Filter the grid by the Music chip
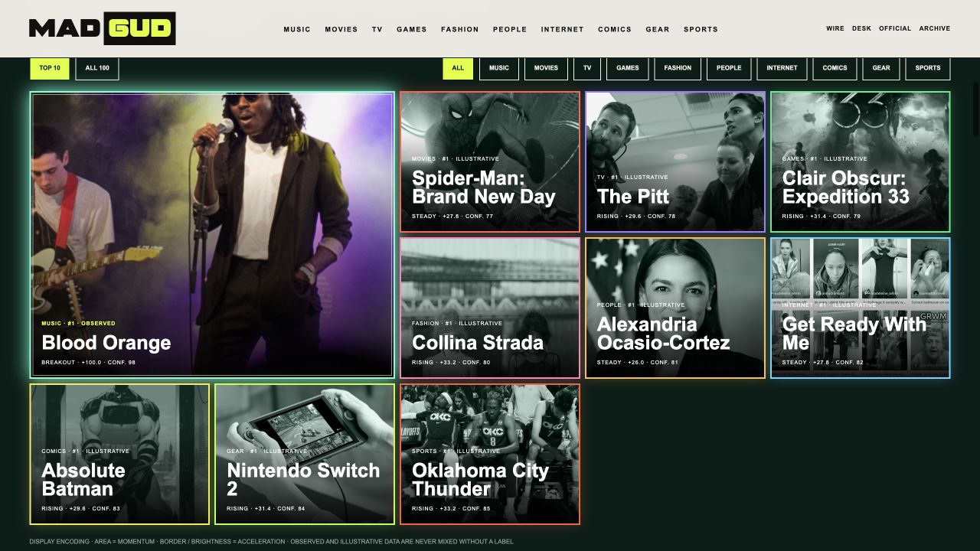The height and width of the screenshot is (551, 980). click(x=499, y=68)
